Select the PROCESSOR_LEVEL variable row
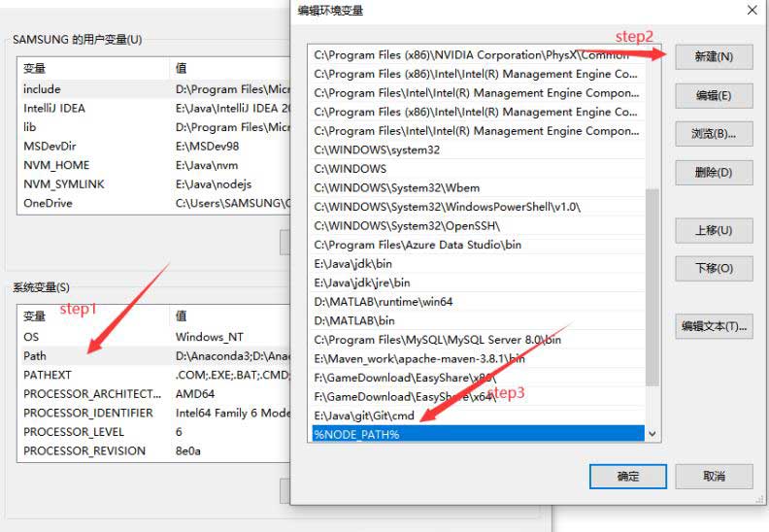This screenshot has height=532, width=769. [154, 432]
